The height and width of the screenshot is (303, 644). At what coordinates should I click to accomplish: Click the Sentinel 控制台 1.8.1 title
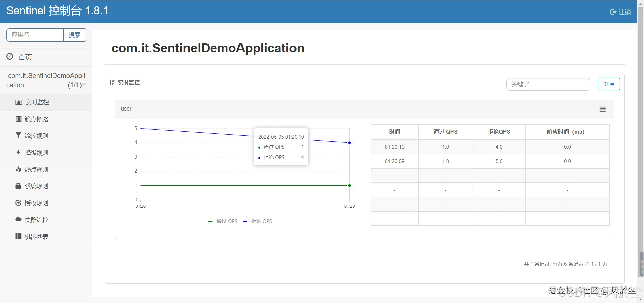tap(57, 11)
